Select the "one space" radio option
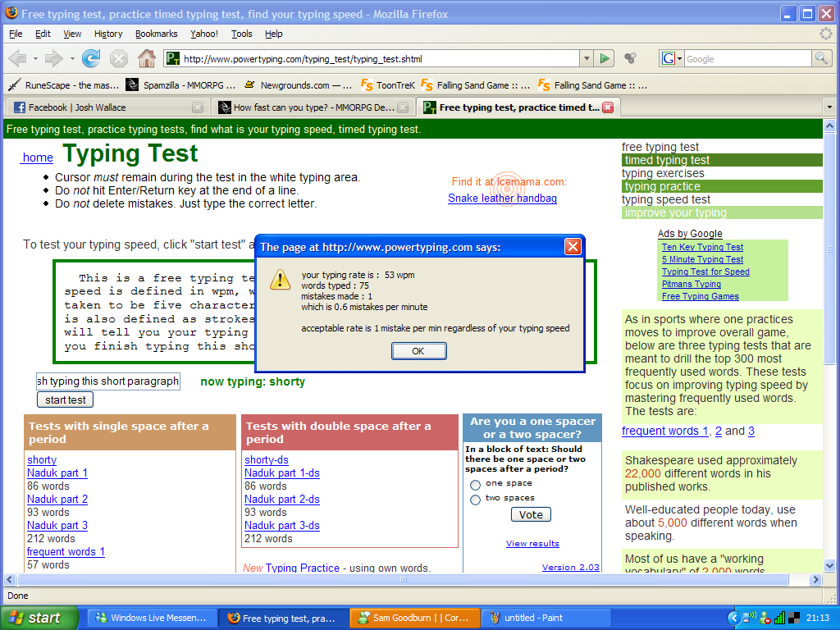840x630 pixels. [x=475, y=485]
